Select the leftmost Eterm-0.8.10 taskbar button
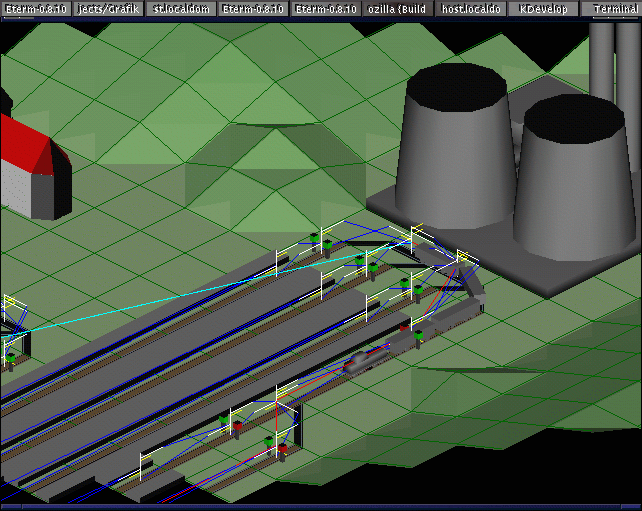The height and width of the screenshot is (511, 642). point(36,8)
